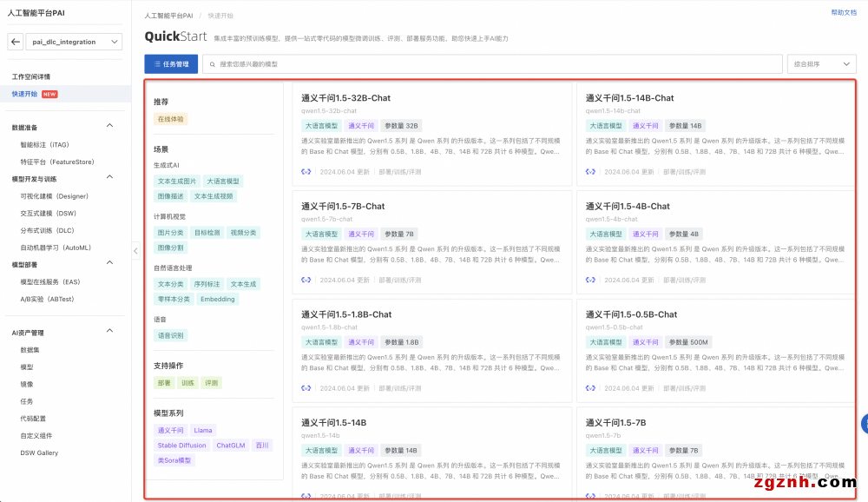Viewport: 868px width, 502px height.
Task: Collapse the left sidebar using the handle arrow
Action: tap(135, 251)
